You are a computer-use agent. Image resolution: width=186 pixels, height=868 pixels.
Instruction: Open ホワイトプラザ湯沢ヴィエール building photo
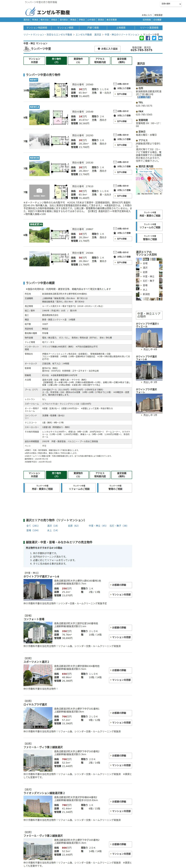click(x=149, y=338)
